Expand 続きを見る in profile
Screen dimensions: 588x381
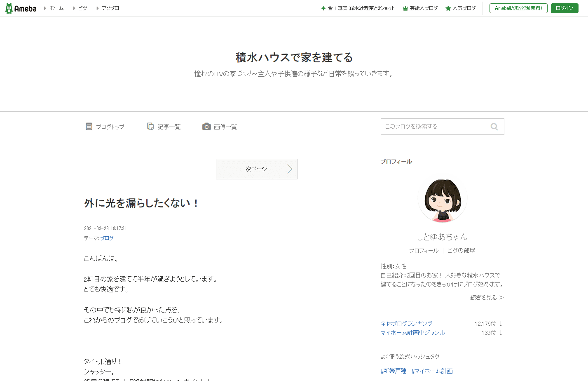[487, 297]
